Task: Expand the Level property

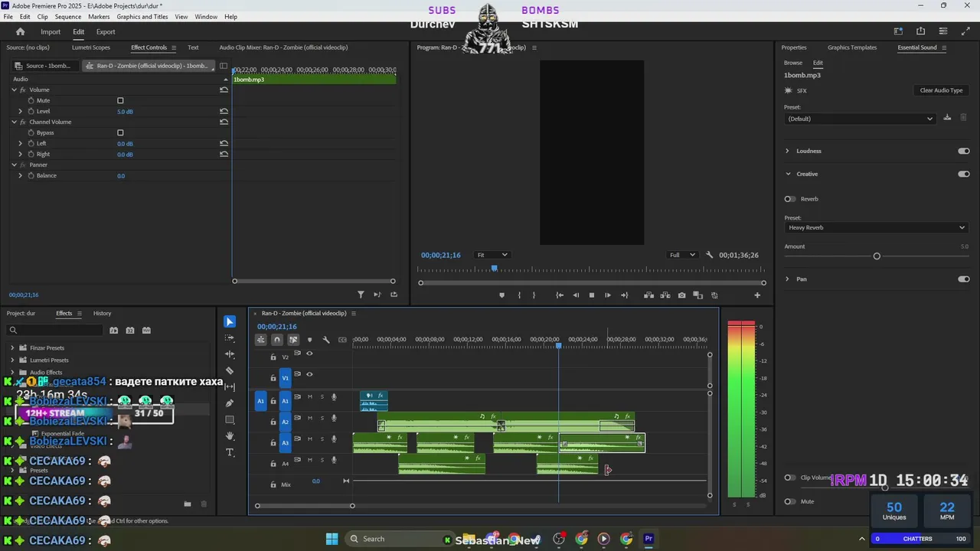Action: (x=21, y=112)
